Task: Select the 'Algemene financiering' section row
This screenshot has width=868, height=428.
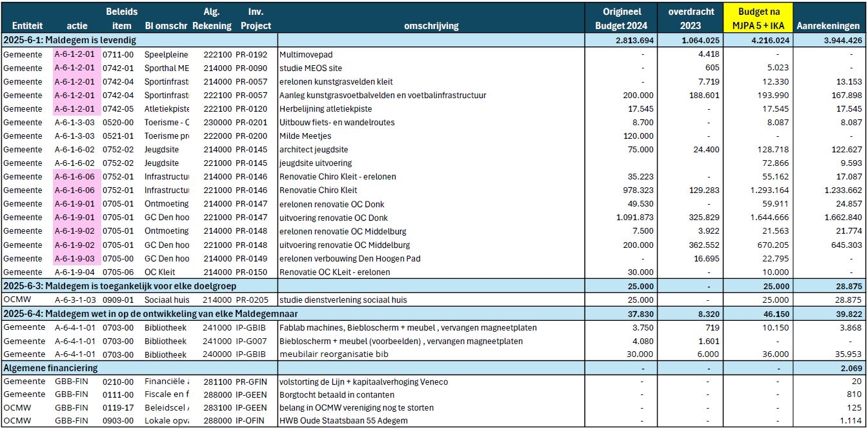Action: 432,367
